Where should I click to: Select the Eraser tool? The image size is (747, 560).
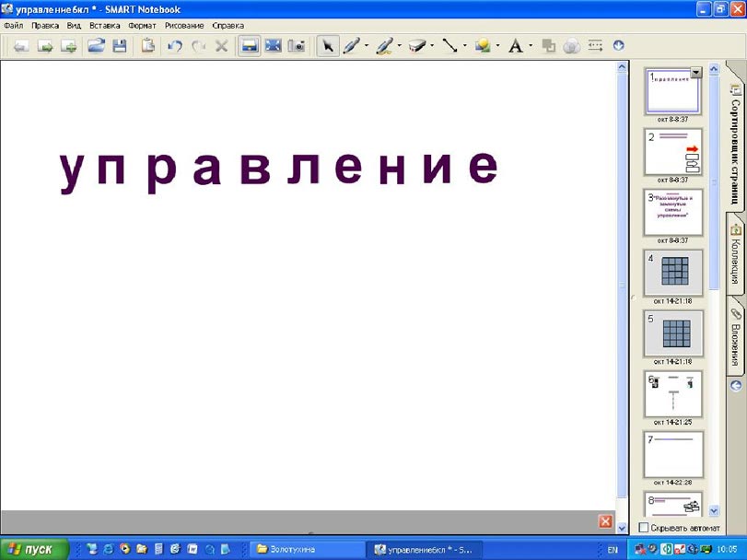click(x=415, y=45)
